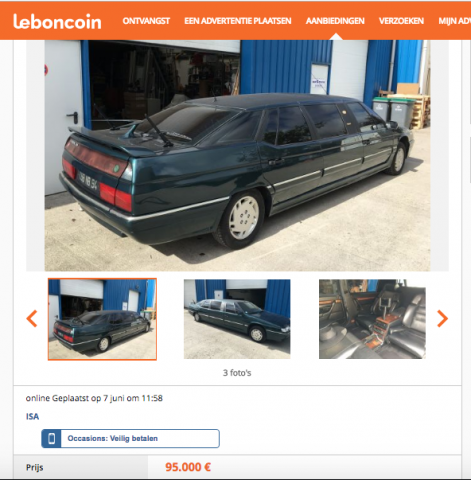The image size is (471, 480).
Task: Open the Aanbiedingen tab
Action: click(x=335, y=21)
